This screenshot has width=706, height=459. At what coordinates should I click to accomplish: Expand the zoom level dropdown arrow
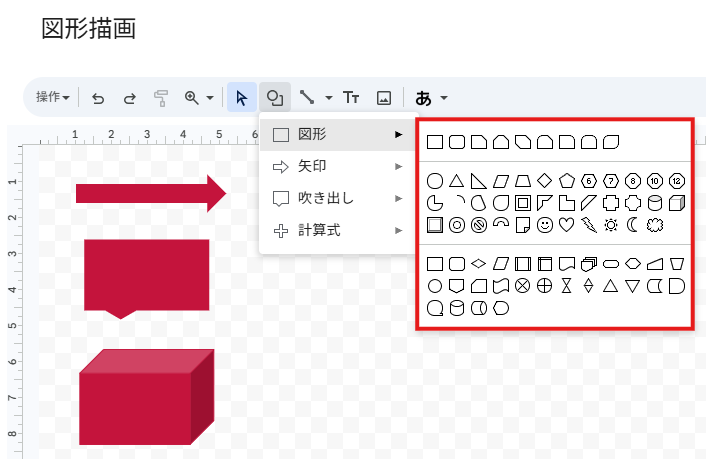(210, 98)
